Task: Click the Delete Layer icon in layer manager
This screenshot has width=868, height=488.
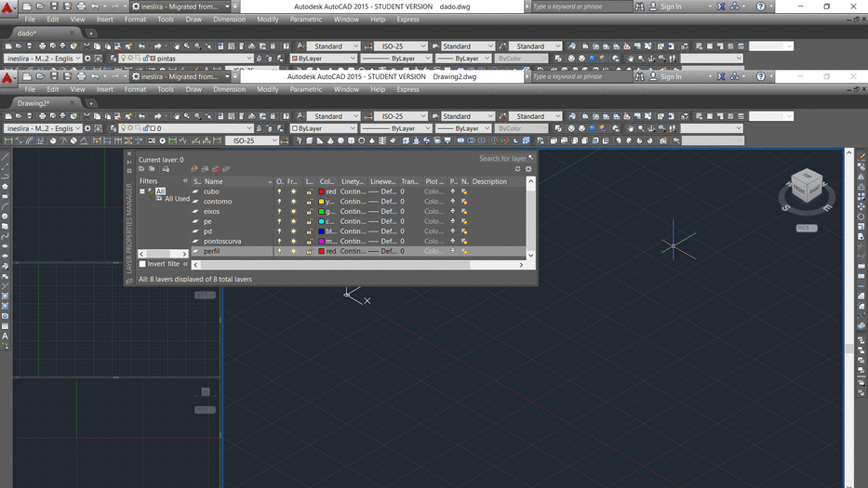Action: click(x=215, y=169)
